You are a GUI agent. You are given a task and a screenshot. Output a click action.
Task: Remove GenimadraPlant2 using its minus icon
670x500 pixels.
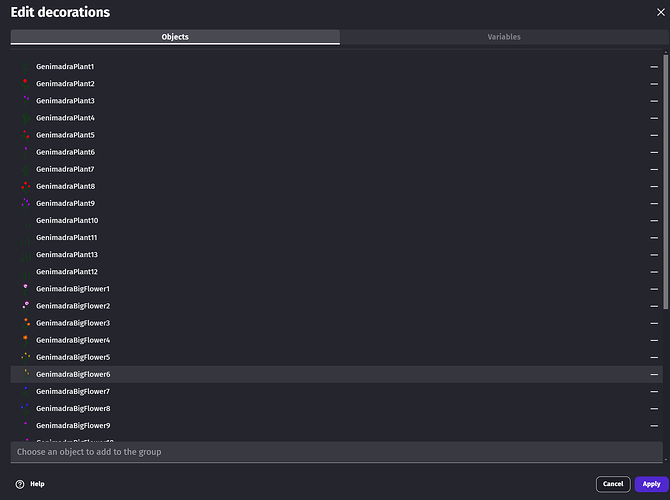pyautogui.click(x=654, y=84)
